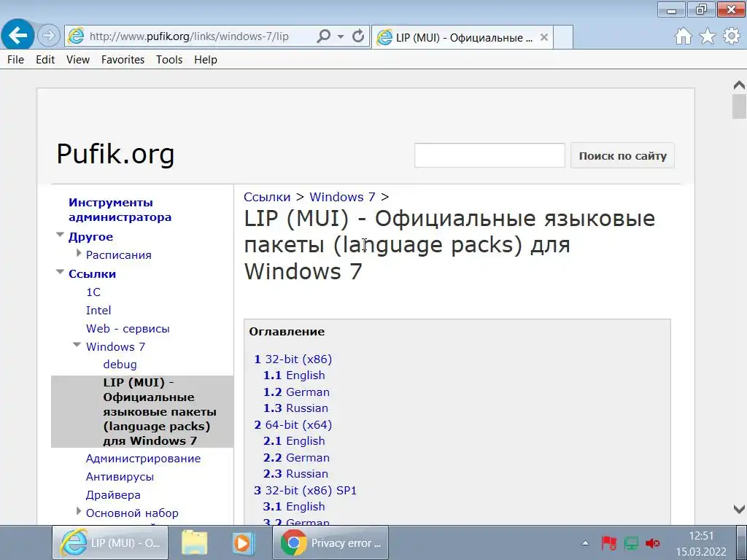Open the View menu

[77, 60]
